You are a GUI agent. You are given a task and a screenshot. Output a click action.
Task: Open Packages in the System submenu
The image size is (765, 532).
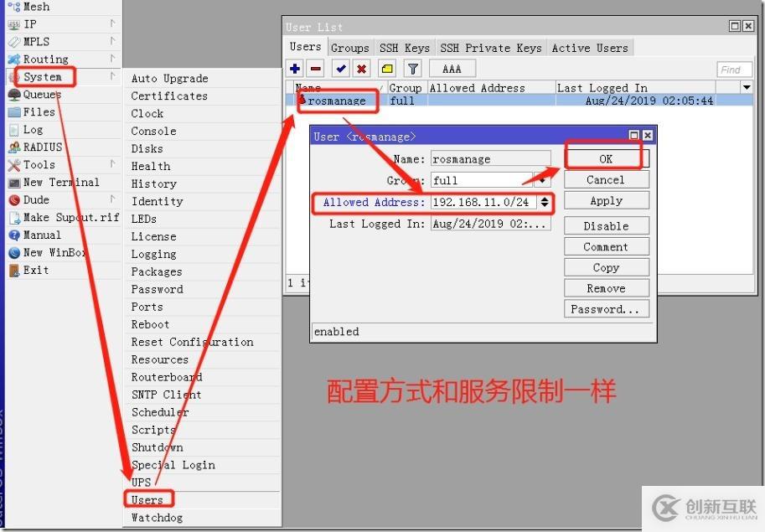[x=203, y=271]
